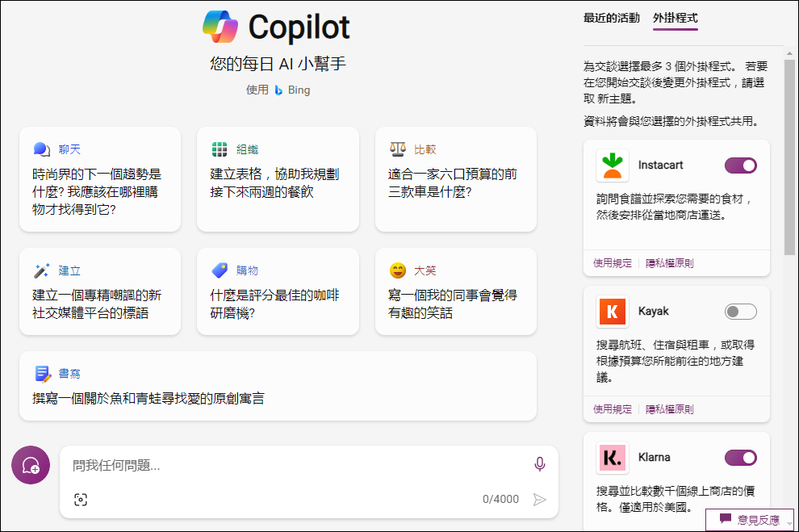Disable the Instacart plugin toggle

point(740,165)
